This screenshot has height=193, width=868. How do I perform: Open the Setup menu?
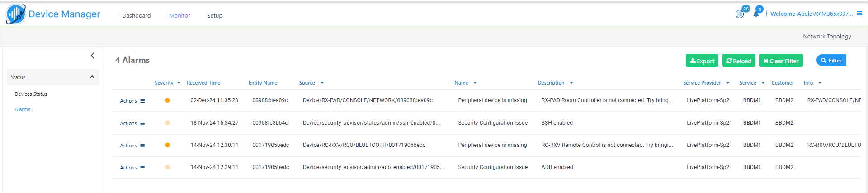click(x=215, y=15)
